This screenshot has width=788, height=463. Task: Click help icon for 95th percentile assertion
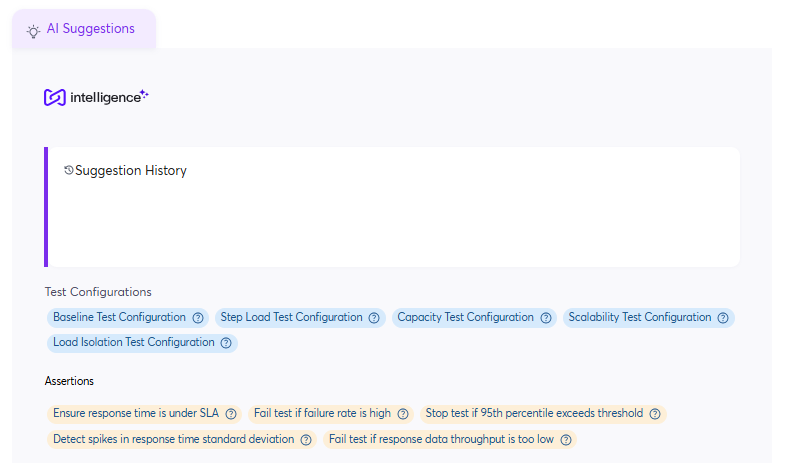[655, 414]
